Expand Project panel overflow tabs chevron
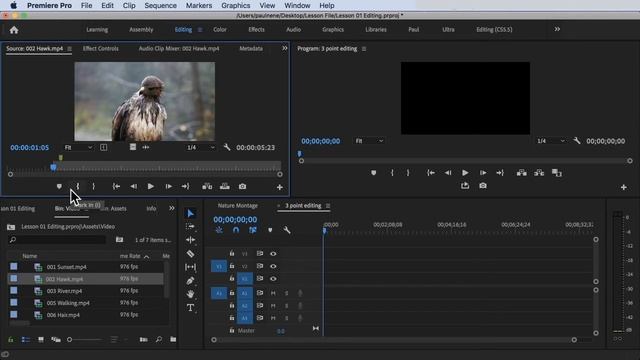This screenshot has height=360, width=640. tap(172, 208)
